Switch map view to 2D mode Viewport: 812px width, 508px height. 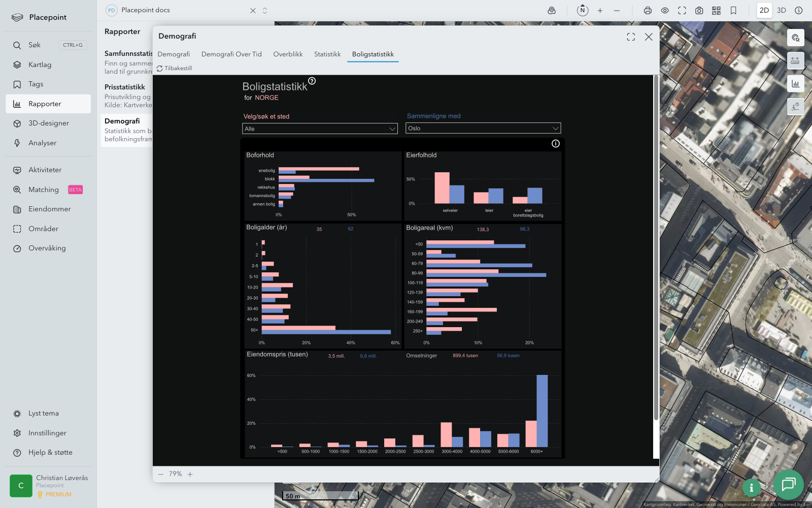click(764, 11)
